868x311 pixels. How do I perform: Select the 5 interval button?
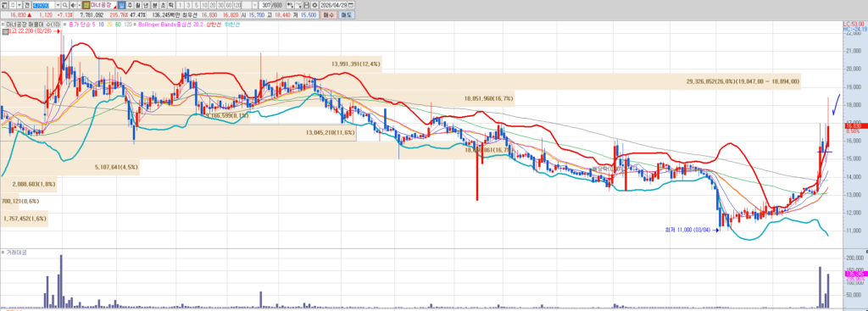(x=197, y=5)
